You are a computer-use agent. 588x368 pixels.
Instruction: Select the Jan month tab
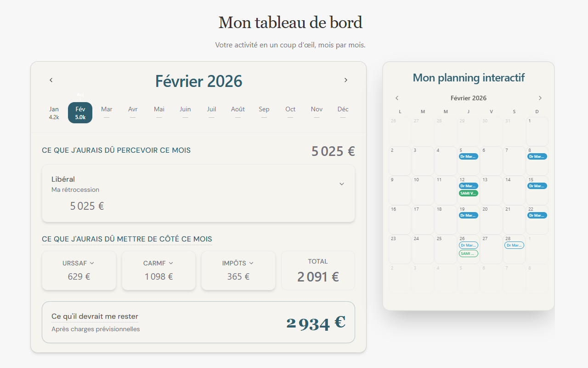[54, 112]
